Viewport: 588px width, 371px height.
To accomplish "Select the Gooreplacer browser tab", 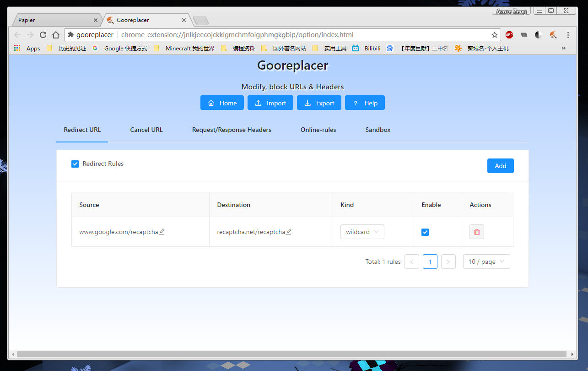I will pos(146,20).
